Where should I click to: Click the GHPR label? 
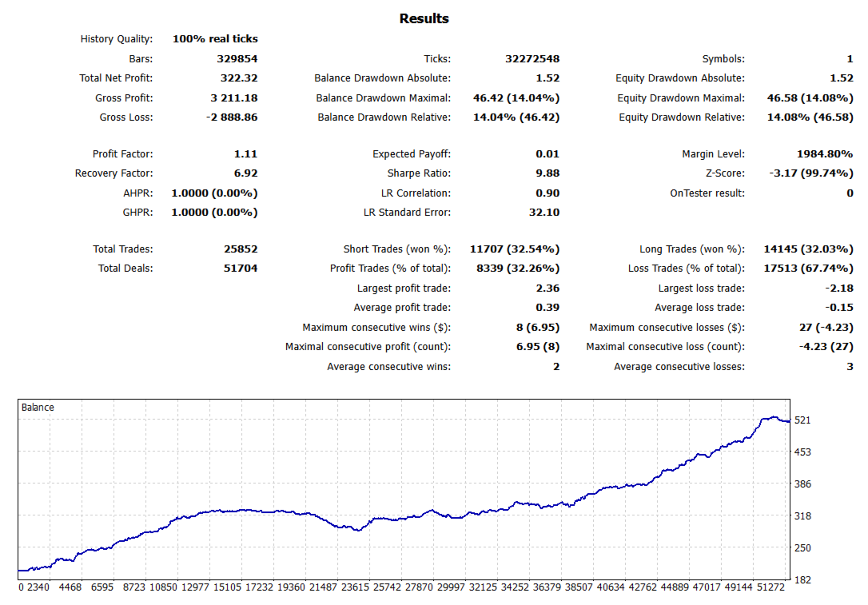(x=137, y=213)
